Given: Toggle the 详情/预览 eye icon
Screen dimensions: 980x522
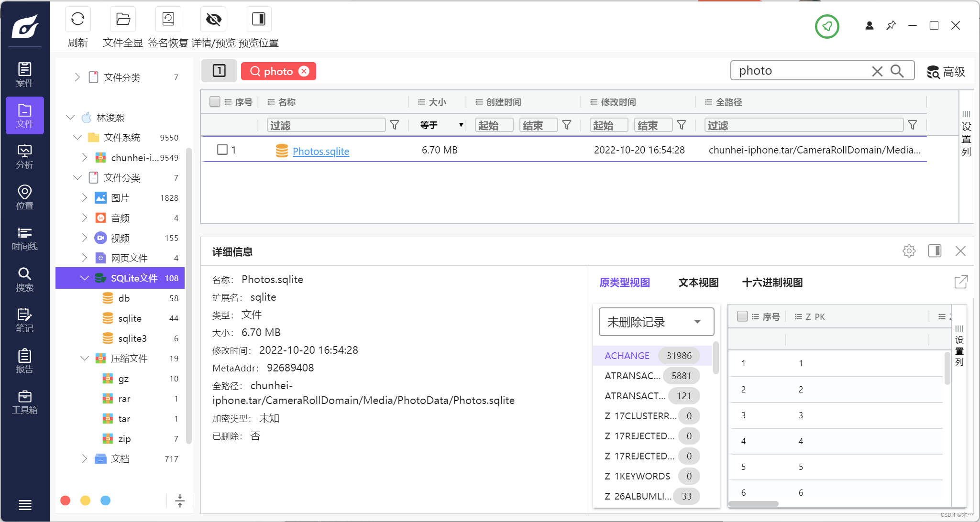Looking at the screenshot, I should click(213, 20).
